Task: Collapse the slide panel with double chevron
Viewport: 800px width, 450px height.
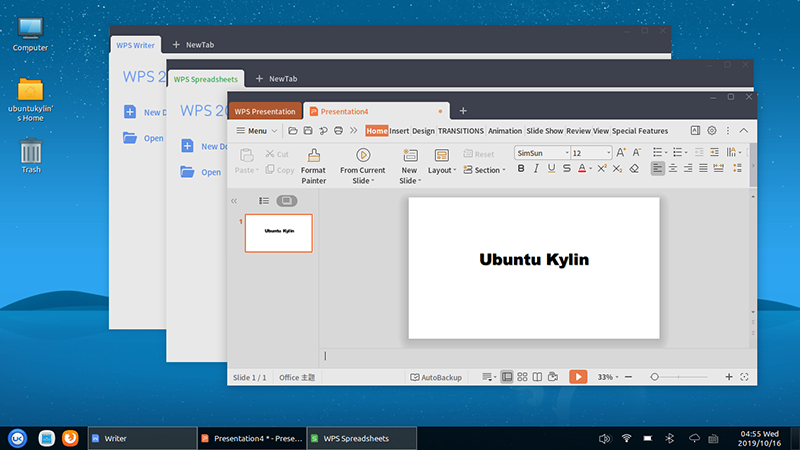Action: tap(234, 201)
